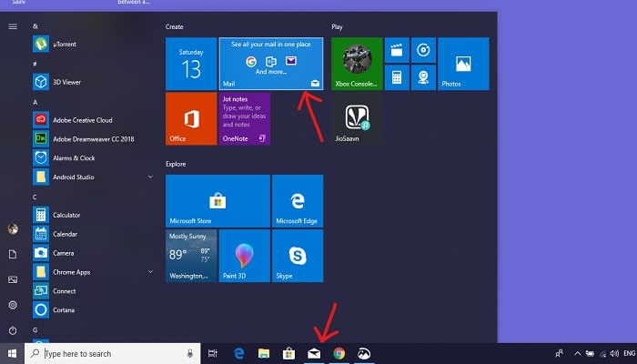
Task: Launch the Photos tile
Action: point(463,64)
